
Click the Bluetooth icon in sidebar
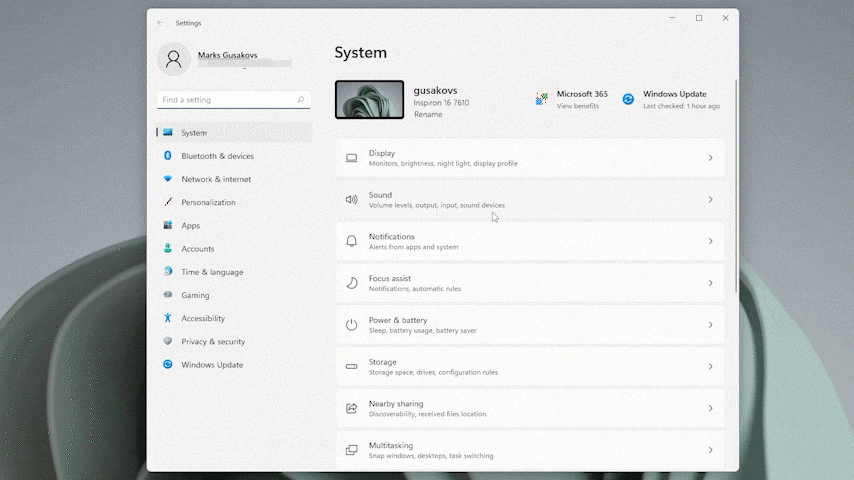[x=168, y=156]
